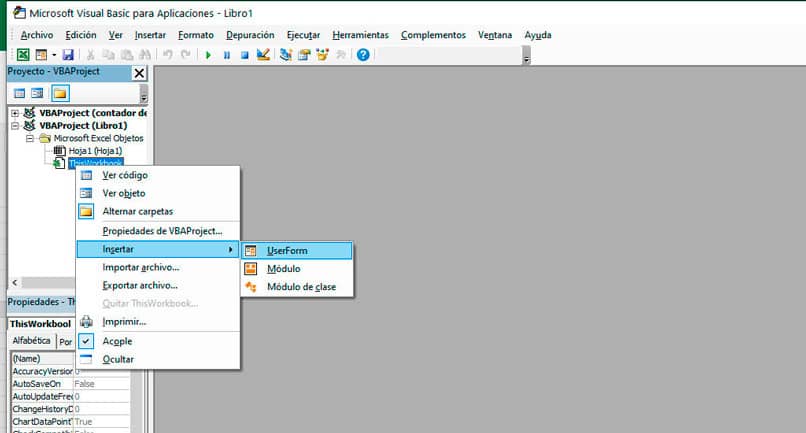This screenshot has width=806, height=433.
Task: Open the blue Help question mark icon
Action: tap(363, 55)
